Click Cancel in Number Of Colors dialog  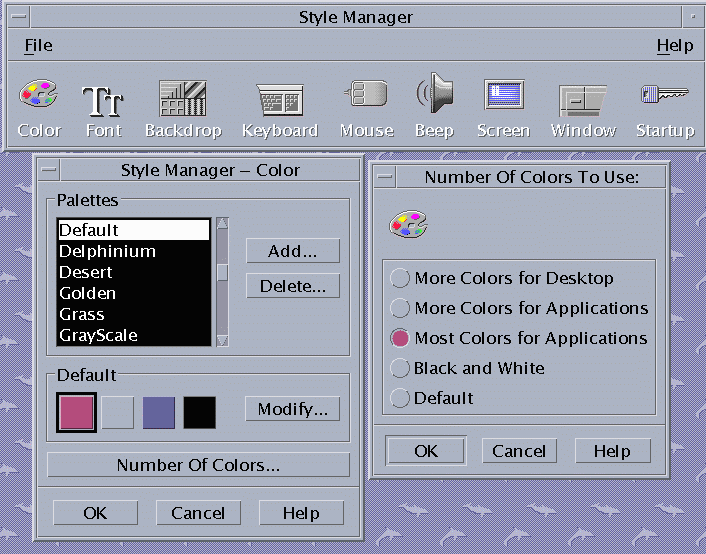pyautogui.click(x=519, y=451)
